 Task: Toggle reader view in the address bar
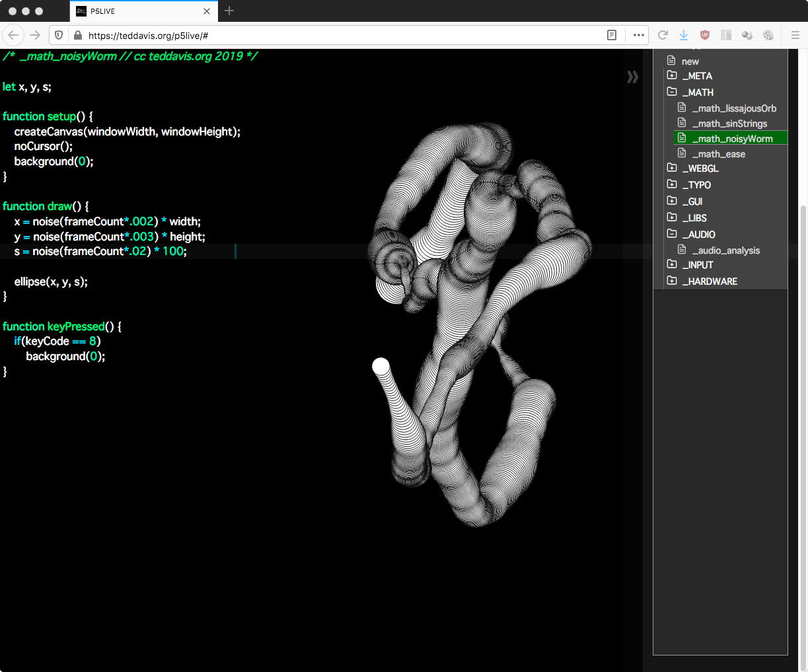point(612,35)
